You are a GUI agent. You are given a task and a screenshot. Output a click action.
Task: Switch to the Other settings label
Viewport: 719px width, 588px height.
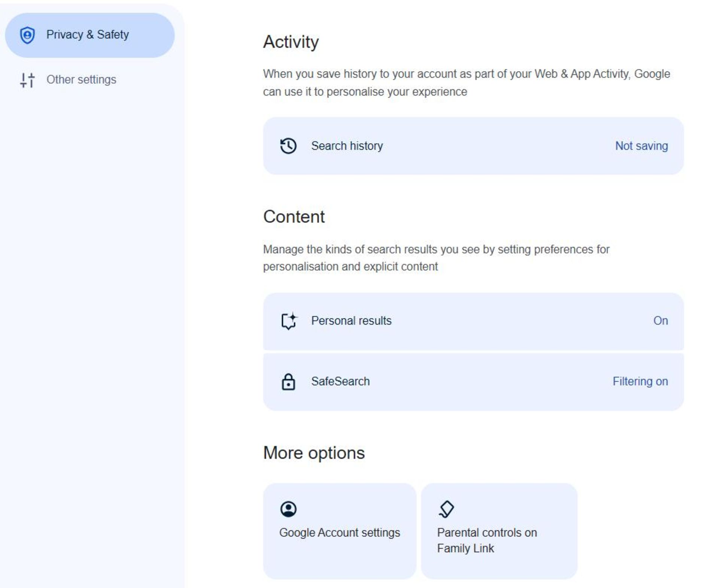click(81, 80)
